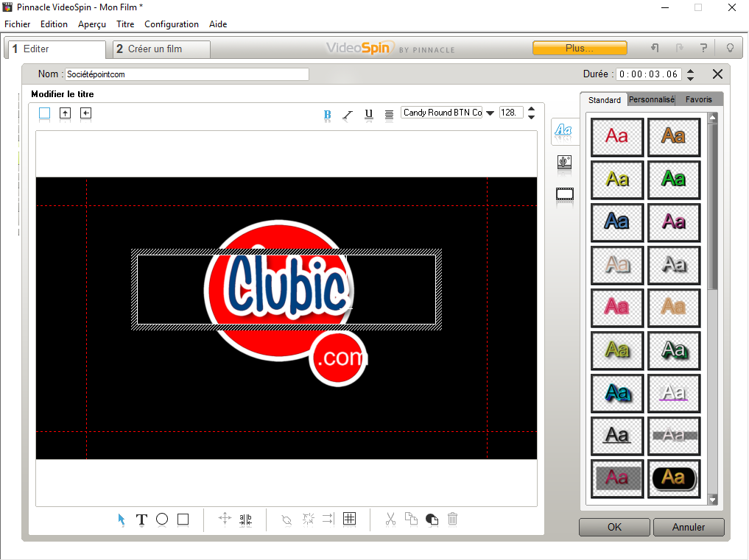Select the Ellipse shape tool
The width and height of the screenshot is (749, 560).
click(x=162, y=519)
